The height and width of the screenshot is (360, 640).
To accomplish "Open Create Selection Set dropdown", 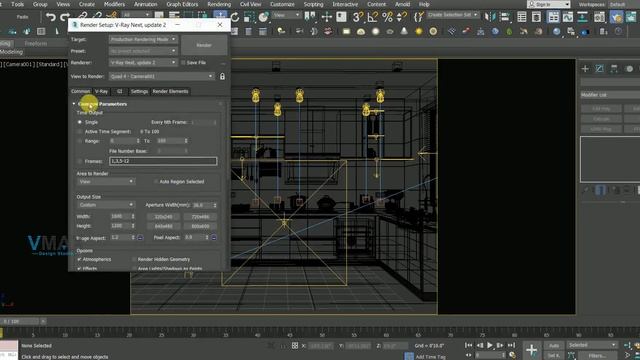I will (x=453, y=15).
